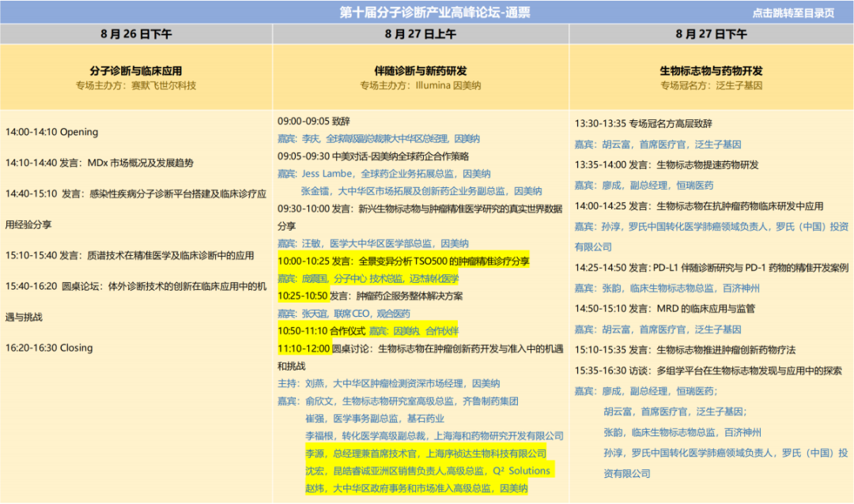Click the highlighted Q² Solutions guest line

click(x=428, y=471)
